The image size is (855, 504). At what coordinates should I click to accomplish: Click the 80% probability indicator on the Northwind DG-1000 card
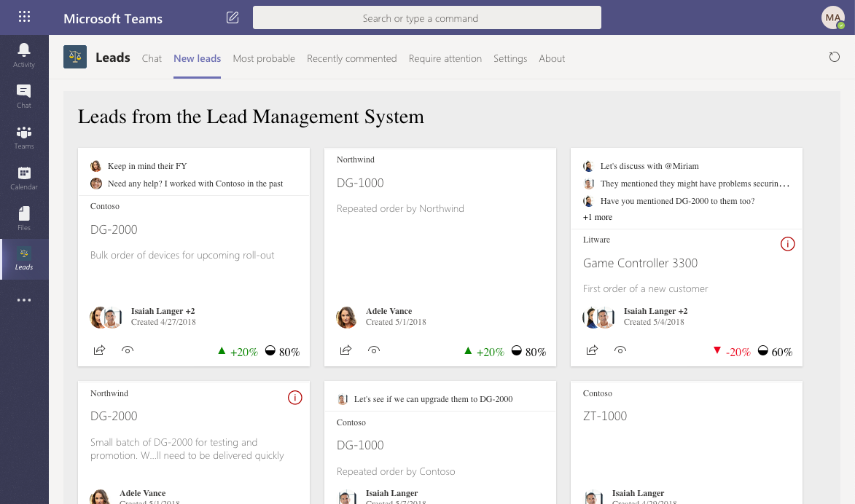pos(528,352)
